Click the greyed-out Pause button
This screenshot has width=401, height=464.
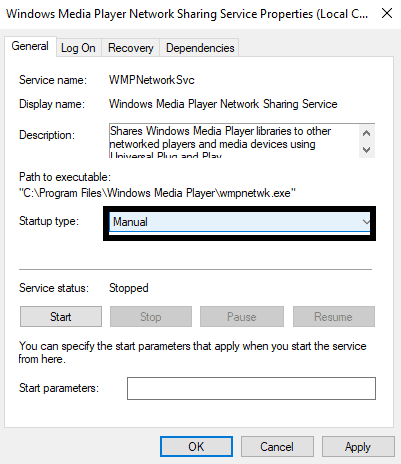pyautogui.click(x=242, y=317)
